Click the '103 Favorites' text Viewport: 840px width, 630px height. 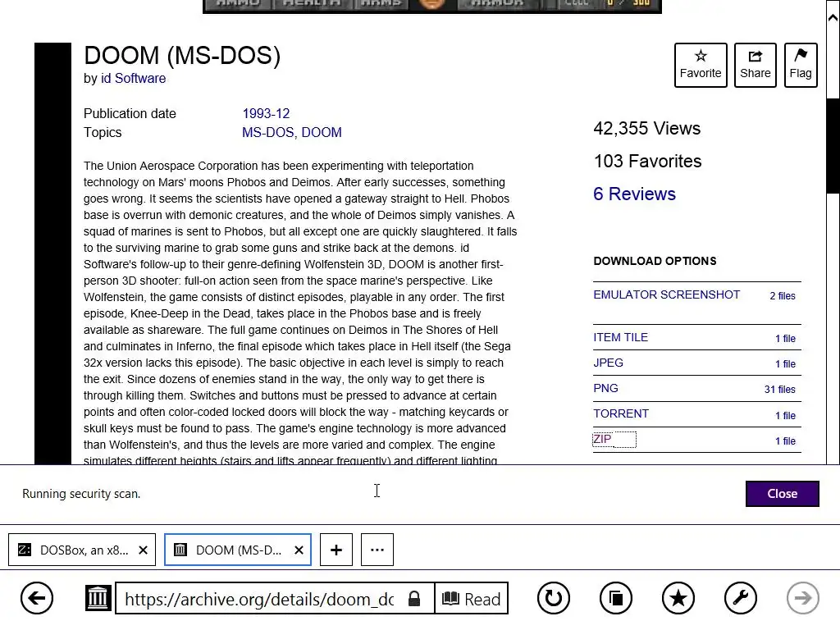647,162
